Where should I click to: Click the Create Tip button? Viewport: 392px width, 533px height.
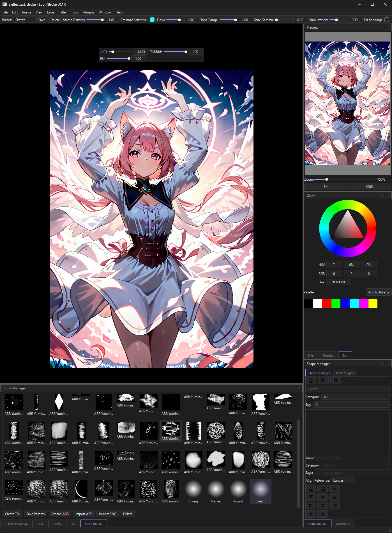click(12, 514)
